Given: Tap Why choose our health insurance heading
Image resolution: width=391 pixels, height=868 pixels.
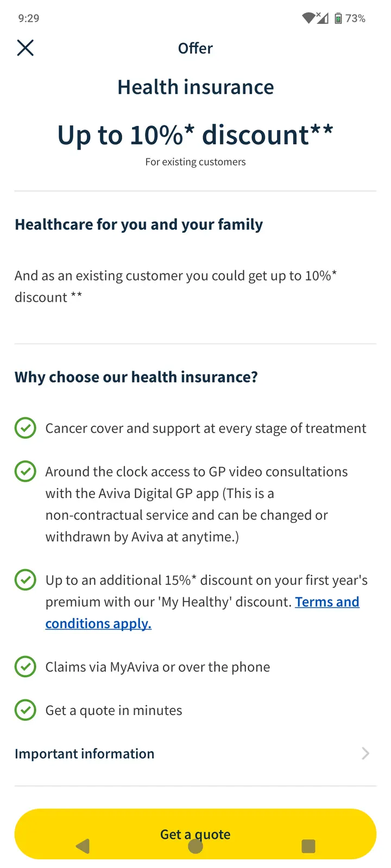Looking at the screenshot, I should [136, 377].
